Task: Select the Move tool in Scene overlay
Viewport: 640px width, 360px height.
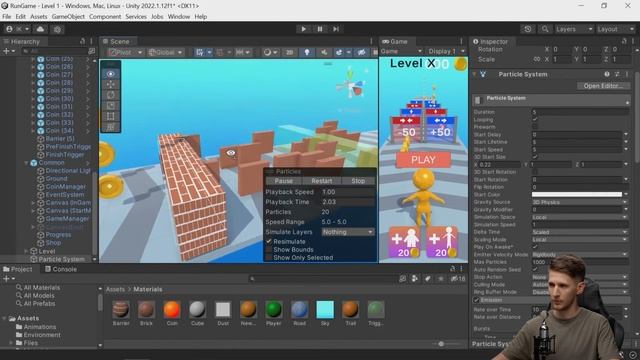Action: point(111,84)
